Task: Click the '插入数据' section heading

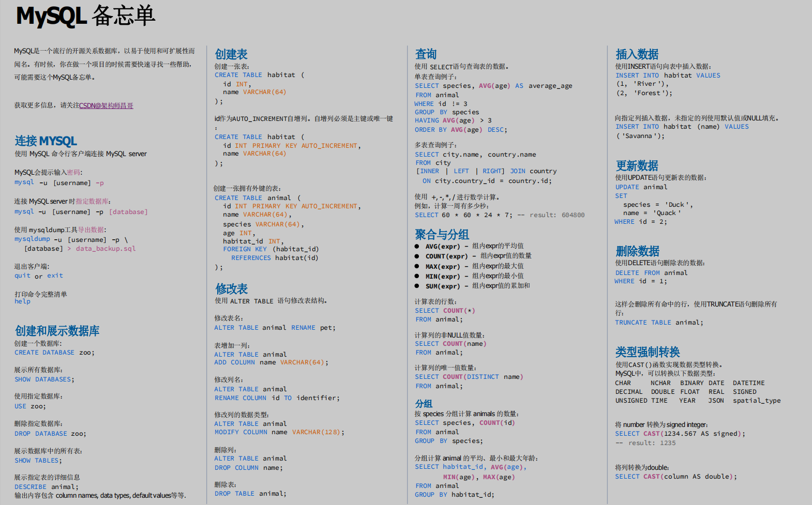Action: tap(637, 54)
